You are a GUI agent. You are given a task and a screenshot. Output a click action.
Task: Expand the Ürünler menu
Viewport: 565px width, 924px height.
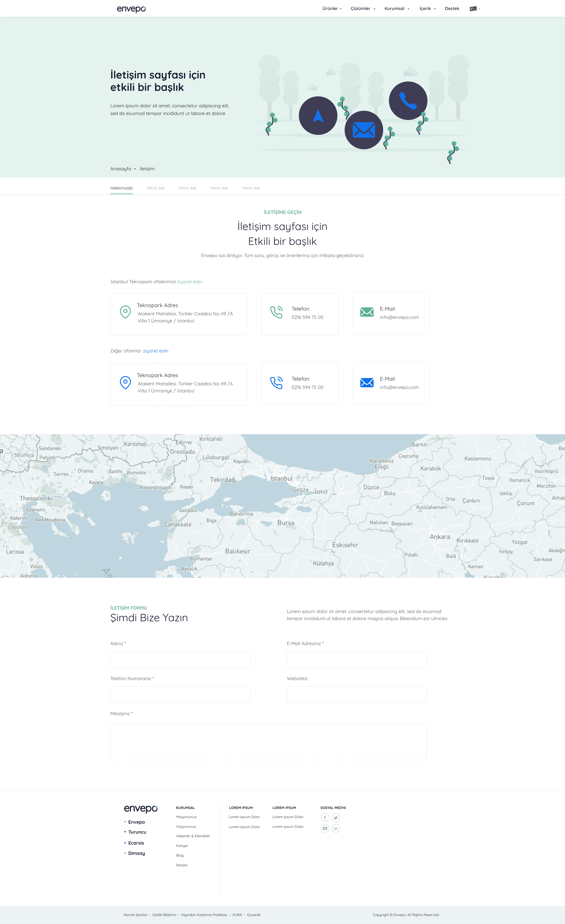(332, 9)
